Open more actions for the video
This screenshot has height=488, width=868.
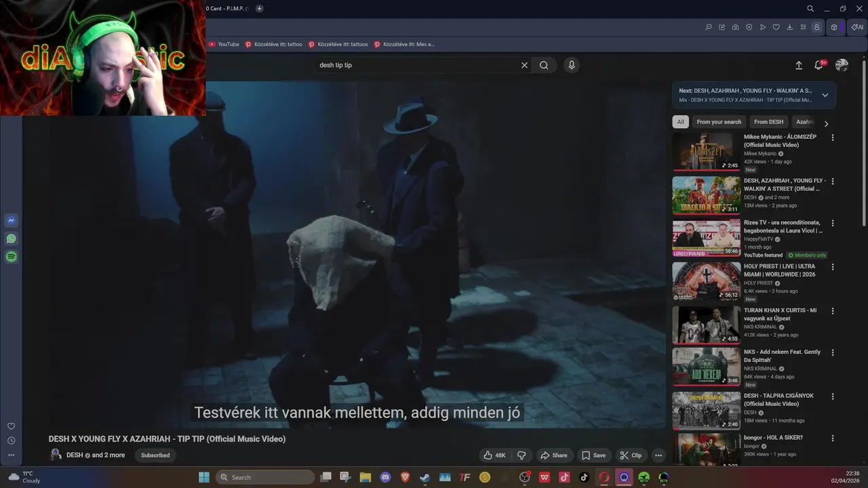click(658, 455)
